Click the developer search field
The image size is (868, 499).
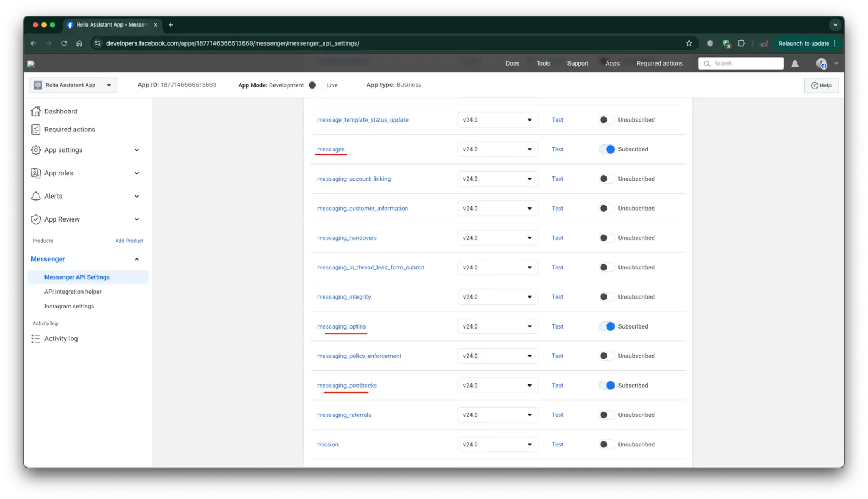click(x=741, y=63)
